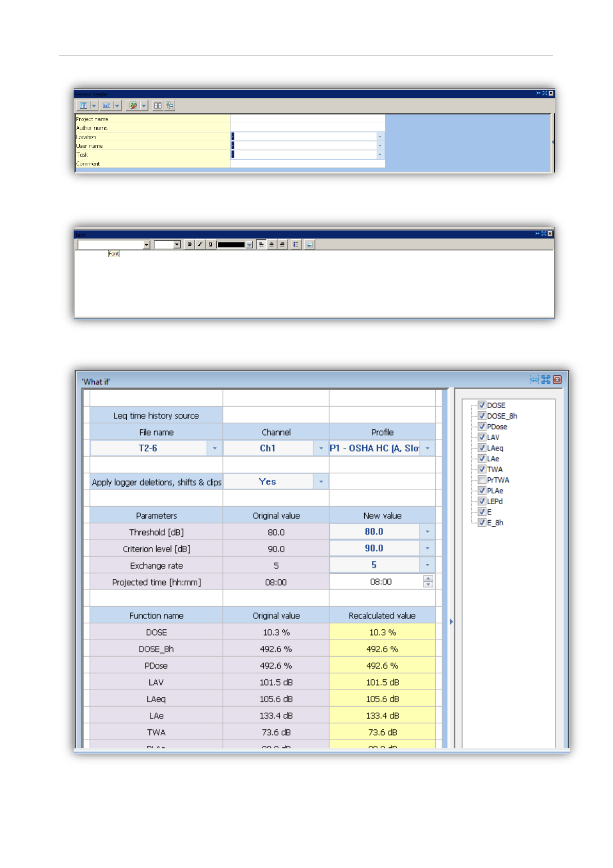Click fit-width icon in 'What if' title bar

(x=534, y=380)
